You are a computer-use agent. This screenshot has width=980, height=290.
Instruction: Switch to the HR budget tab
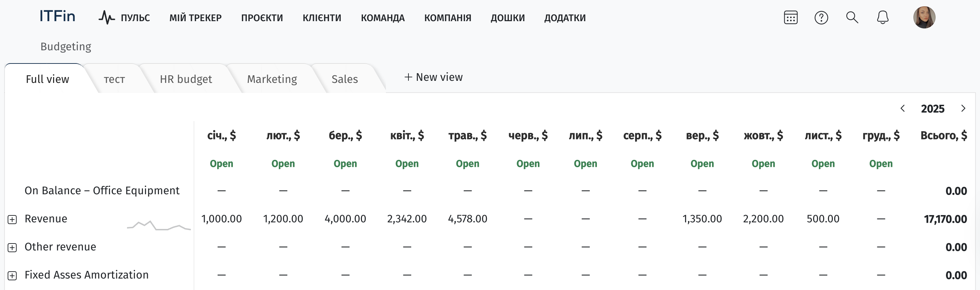(186, 79)
